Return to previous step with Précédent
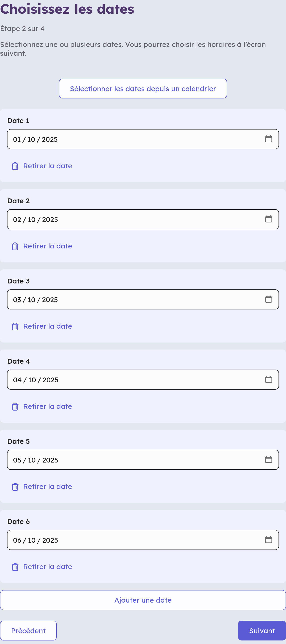This screenshot has height=644, width=286. point(28,631)
